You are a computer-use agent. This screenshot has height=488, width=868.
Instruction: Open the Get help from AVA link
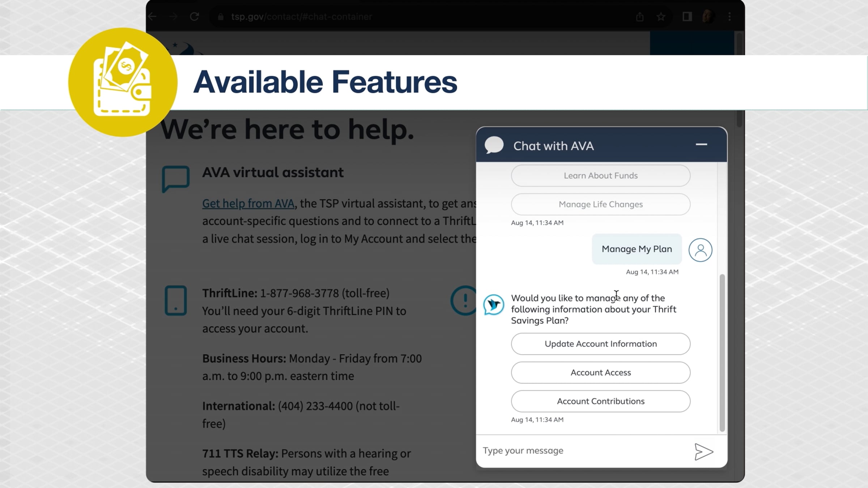(x=248, y=204)
